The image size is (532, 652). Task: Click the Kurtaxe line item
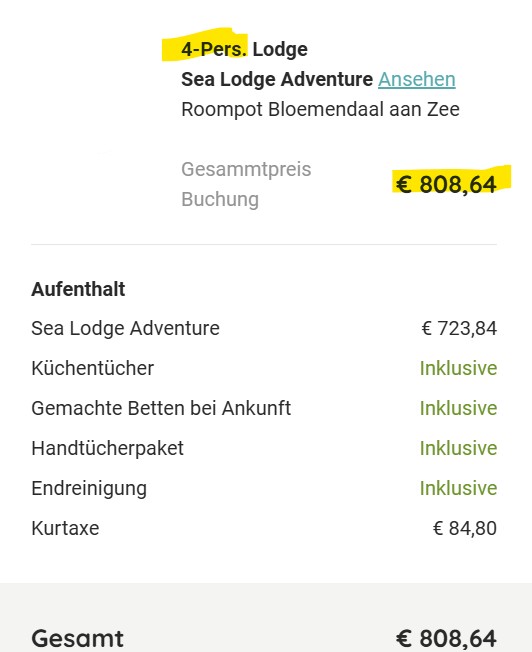(65, 529)
